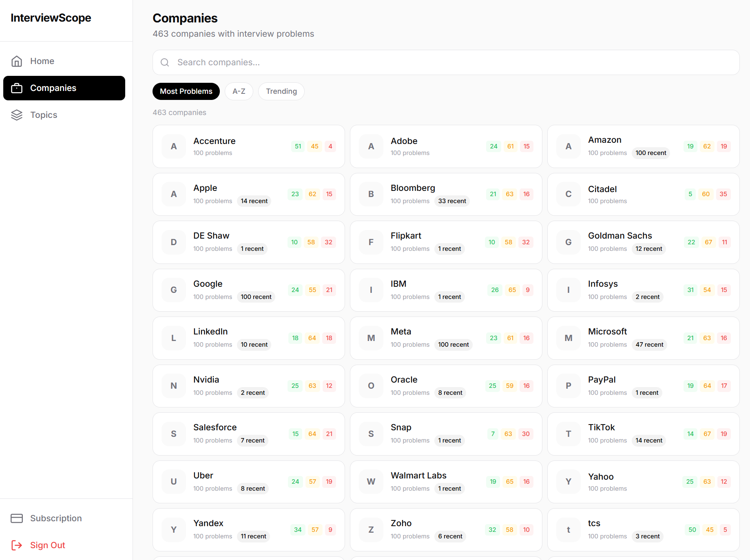This screenshot has width=750, height=560.
Task: Click the Topics layers icon
Action: (x=17, y=115)
